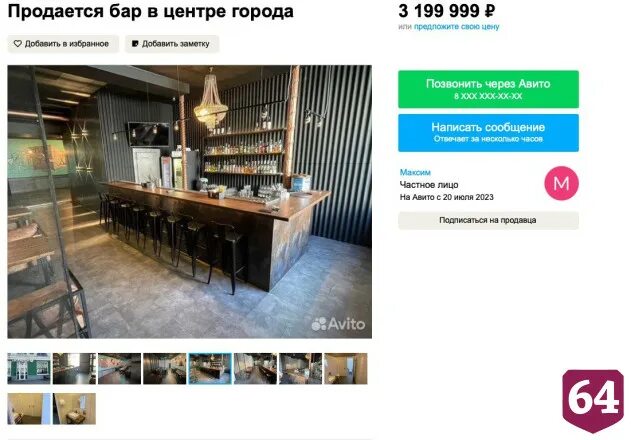Viewport: 631px width, 440px height.
Task: Open the предложите свою цену link
Action: tap(456, 27)
